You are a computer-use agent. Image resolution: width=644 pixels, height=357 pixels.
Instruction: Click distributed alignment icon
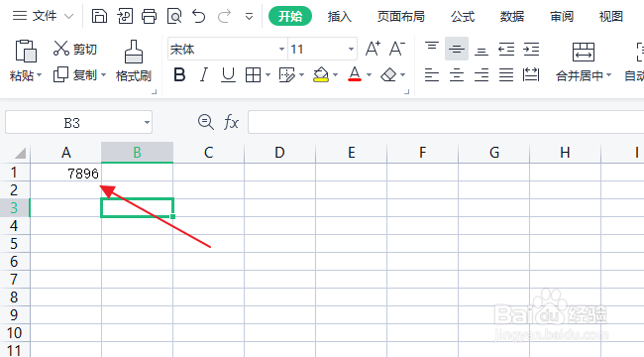pyautogui.click(x=531, y=74)
